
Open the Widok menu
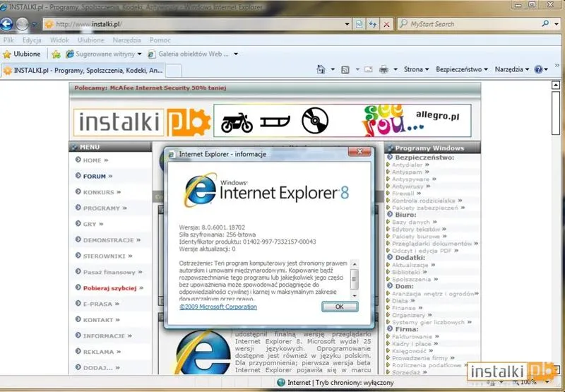click(59, 40)
